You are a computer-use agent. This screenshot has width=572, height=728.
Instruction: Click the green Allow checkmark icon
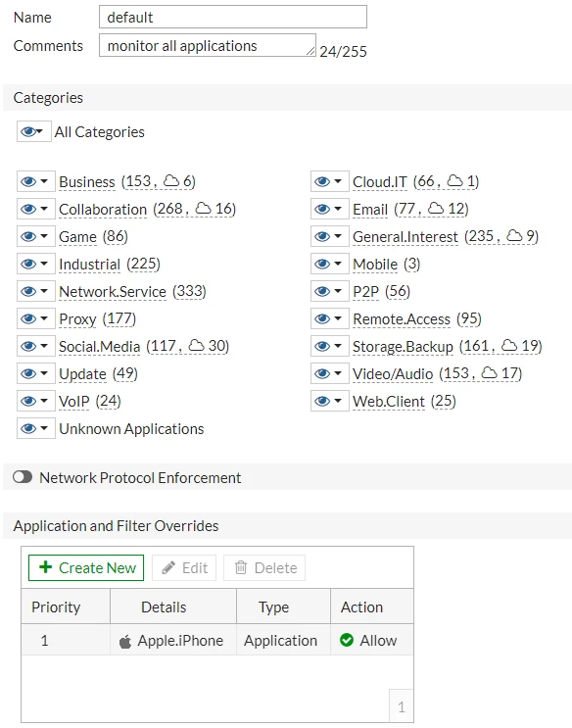347,640
